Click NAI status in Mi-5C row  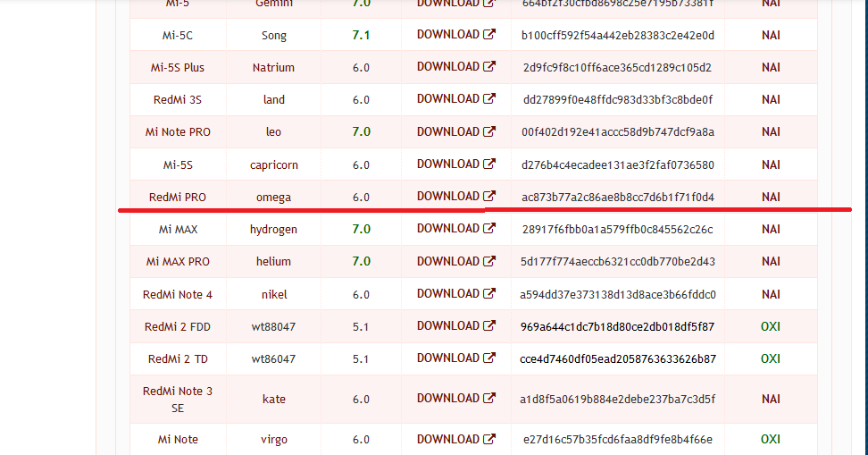[x=771, y=36]
